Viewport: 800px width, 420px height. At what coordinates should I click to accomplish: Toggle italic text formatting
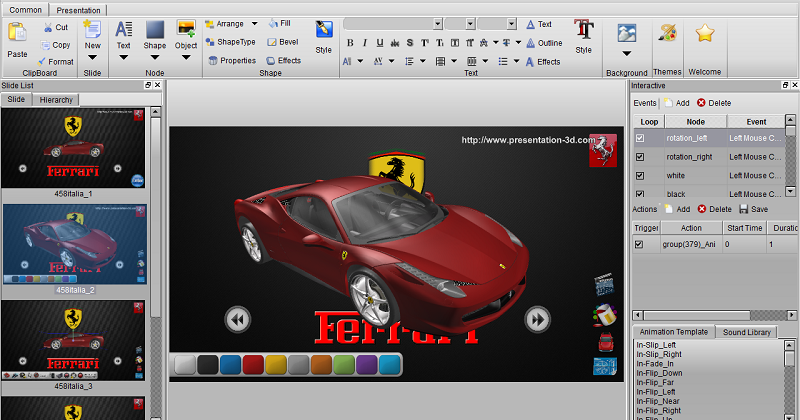click(x=365, y=43)
